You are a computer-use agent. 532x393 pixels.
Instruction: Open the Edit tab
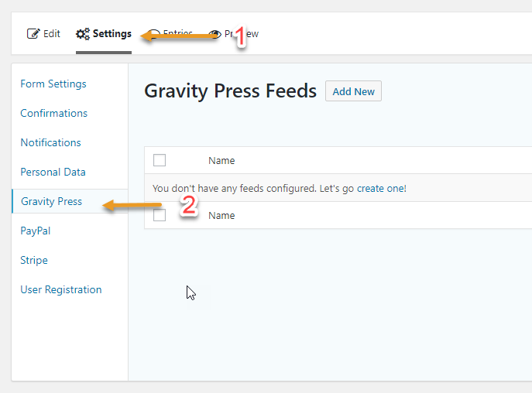tap(43, 33)
